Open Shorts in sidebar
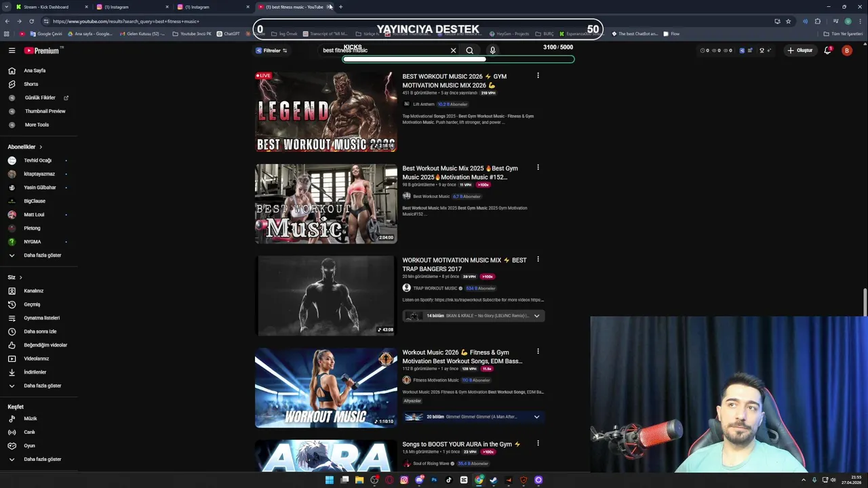Viewport: 868px width, 488px height. [31, 84]
